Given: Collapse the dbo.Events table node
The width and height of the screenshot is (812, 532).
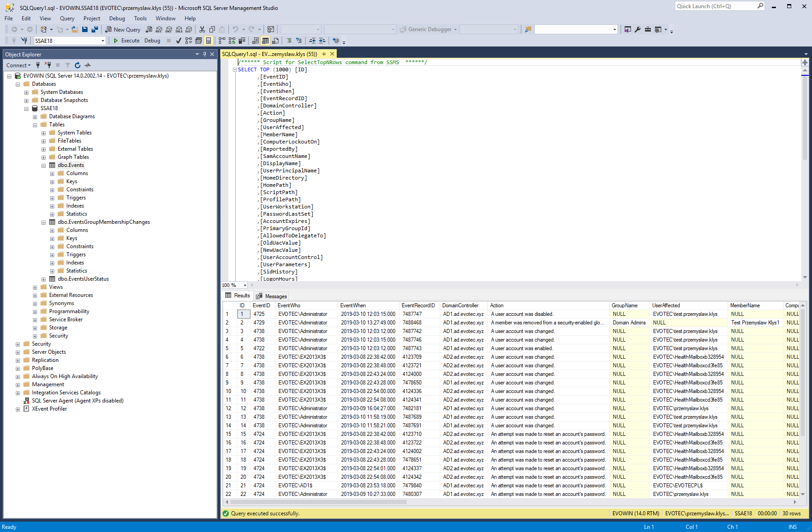Looking at the screenshot, I should tap(43, 165).
